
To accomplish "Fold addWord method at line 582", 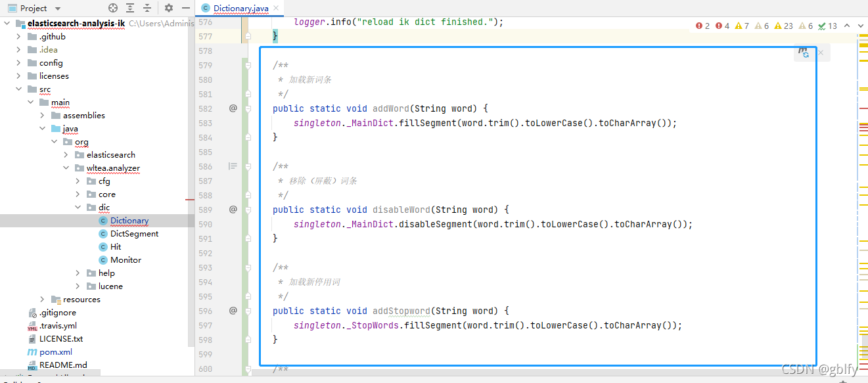I will pyautogui.click(x=248, y=108).
